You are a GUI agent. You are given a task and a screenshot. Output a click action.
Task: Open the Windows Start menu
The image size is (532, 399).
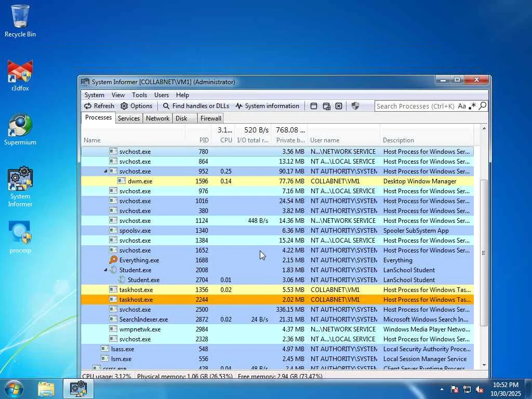click(14, 389)
